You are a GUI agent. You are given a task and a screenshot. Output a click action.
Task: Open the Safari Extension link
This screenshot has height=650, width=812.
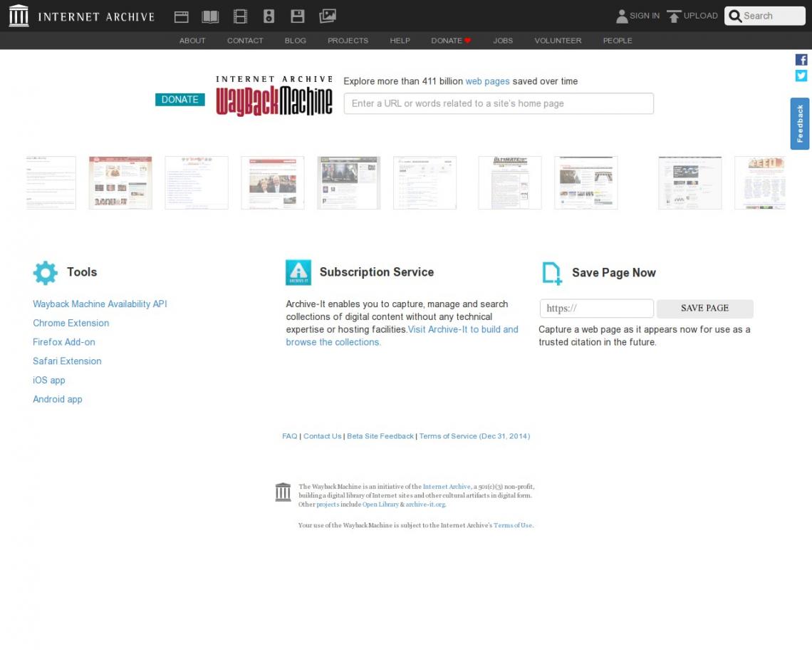tap(68, 361)
